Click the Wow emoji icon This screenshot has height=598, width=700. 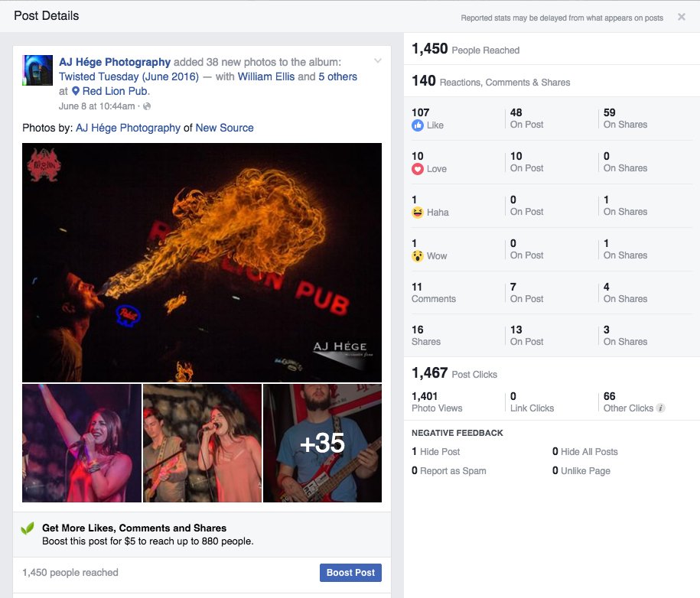click(418, 256)
